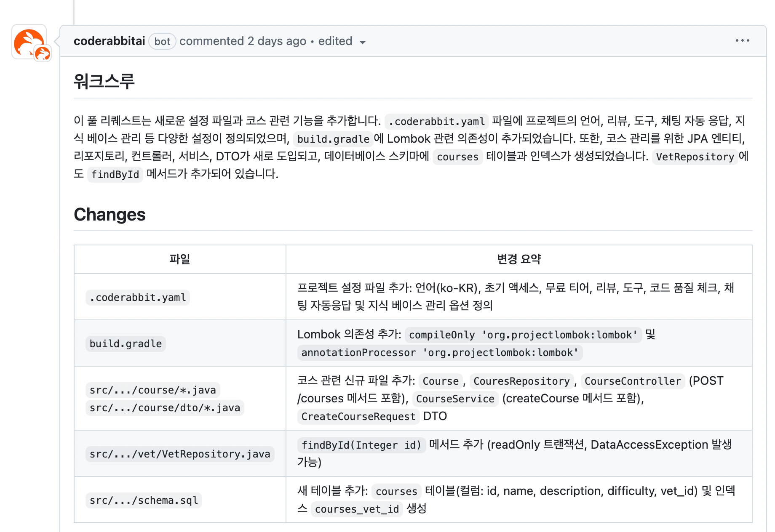Image resolution: width=775 pixels, height=532 pixels.
Task: Click the CreateCourseRequest code label
Action: pos(358,417)
